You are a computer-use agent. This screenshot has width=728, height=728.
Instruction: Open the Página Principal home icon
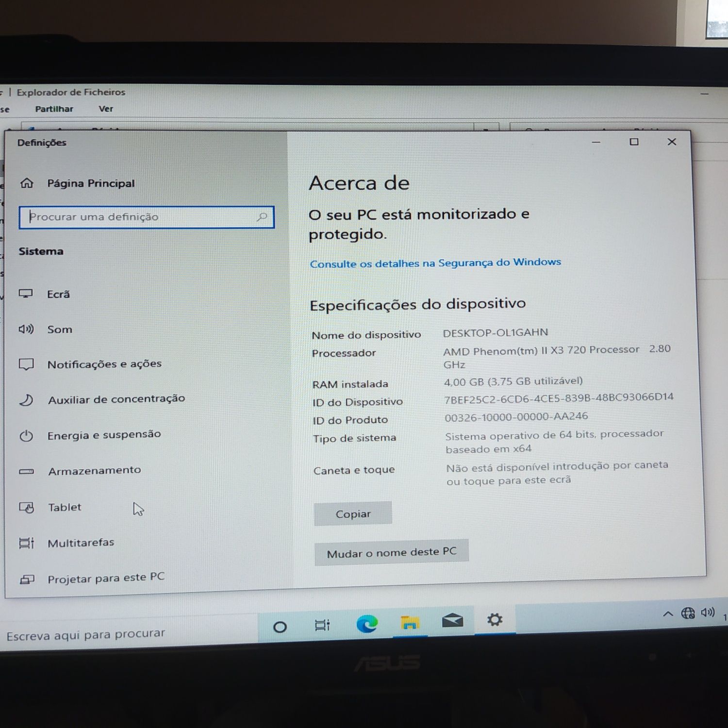click(27, 183)
